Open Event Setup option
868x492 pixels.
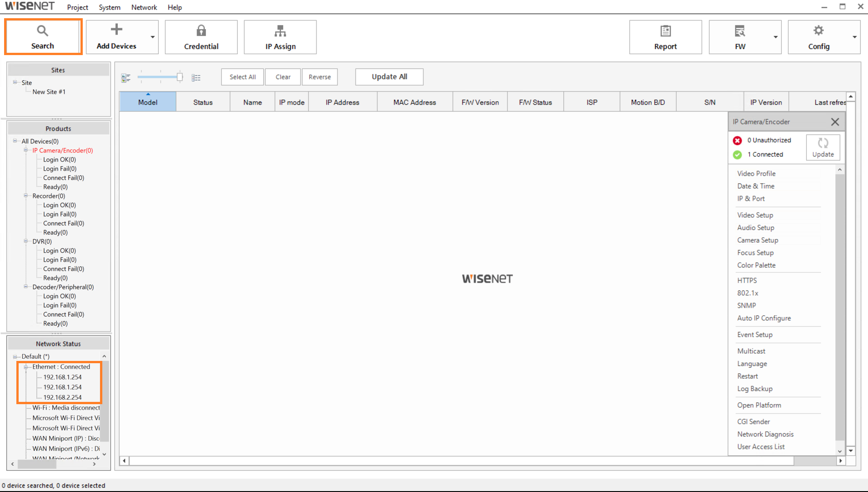tap(755, 335)
